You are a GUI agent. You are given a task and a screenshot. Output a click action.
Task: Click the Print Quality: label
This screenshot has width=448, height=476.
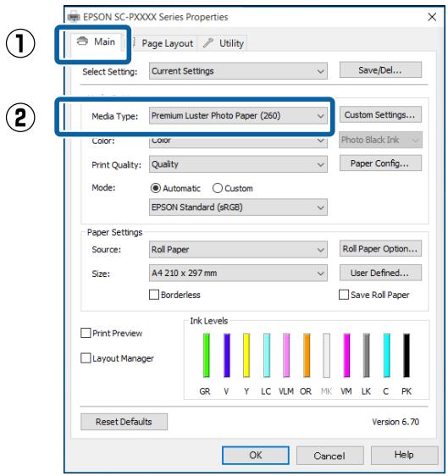[117, 165]
